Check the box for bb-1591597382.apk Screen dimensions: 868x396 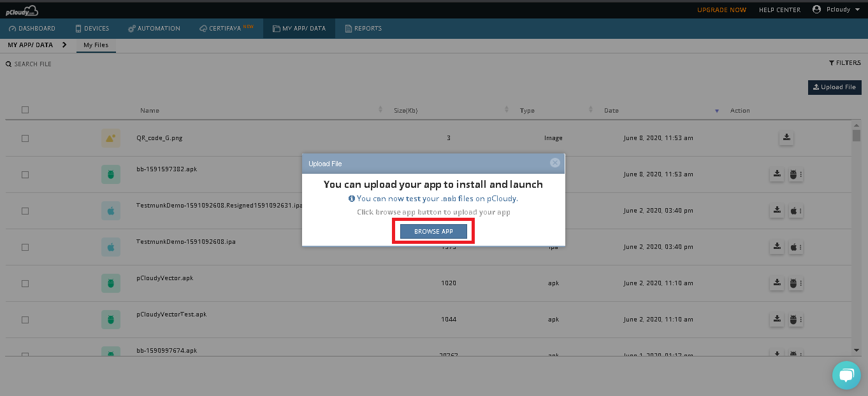25,174
